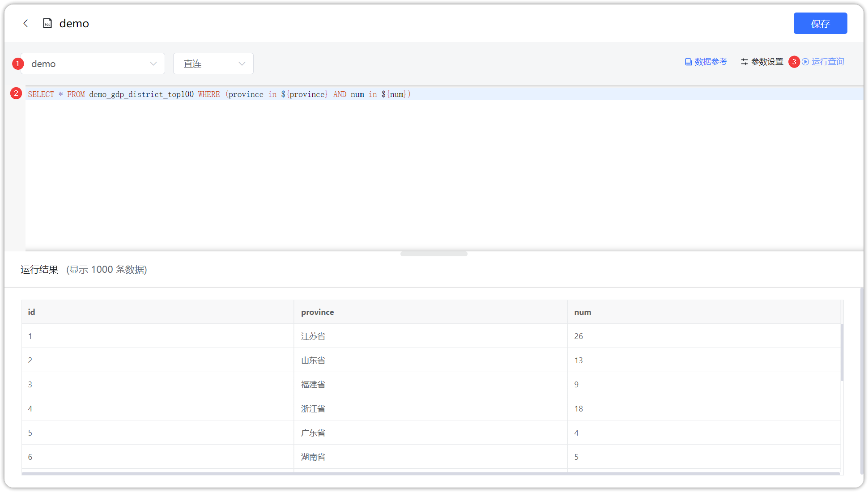The height and width of the screenshot is (492, 868).
Task: Select the 江苏省 row in results
Action: 313,336
